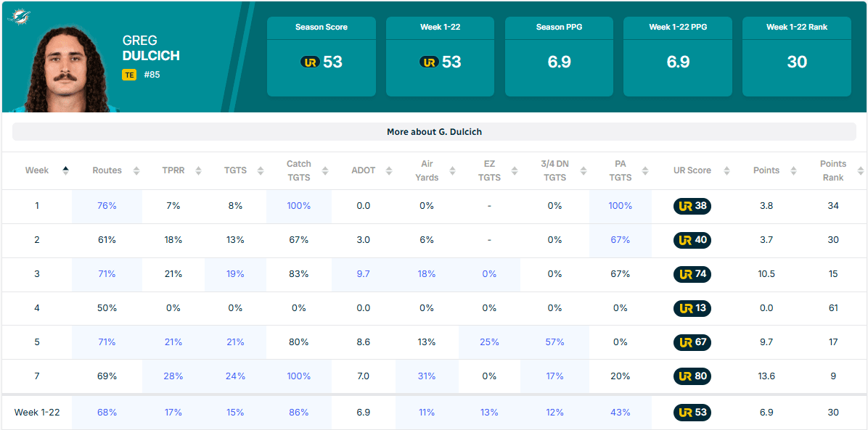Click the PA TGTS sort arrows
This screenshot has height=430, width=868.
point(645,170)
